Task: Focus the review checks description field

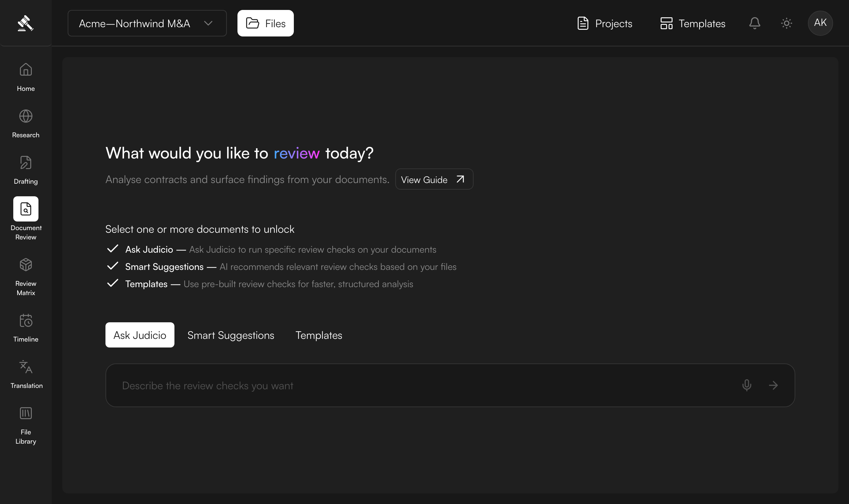Action: click(450, 385)
